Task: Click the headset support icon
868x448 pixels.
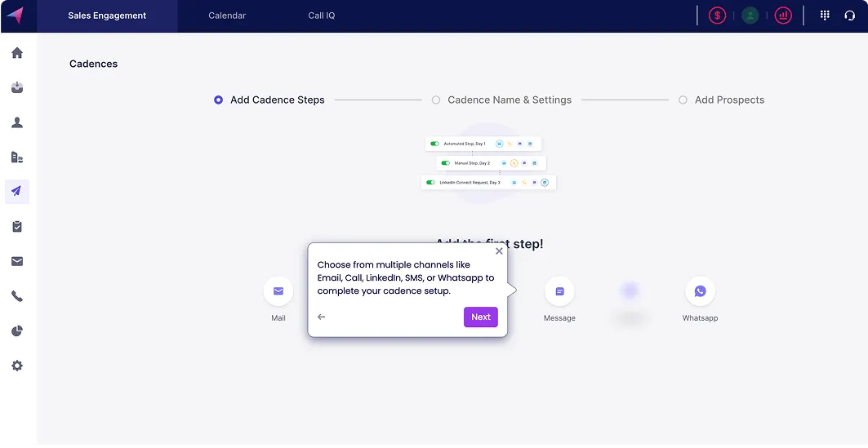Action: [850, 16]
